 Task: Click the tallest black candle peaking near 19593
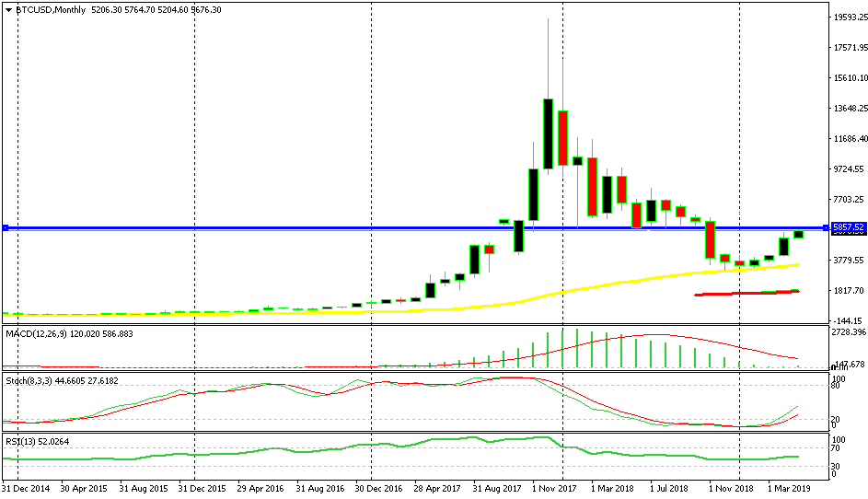click(548, 133)
